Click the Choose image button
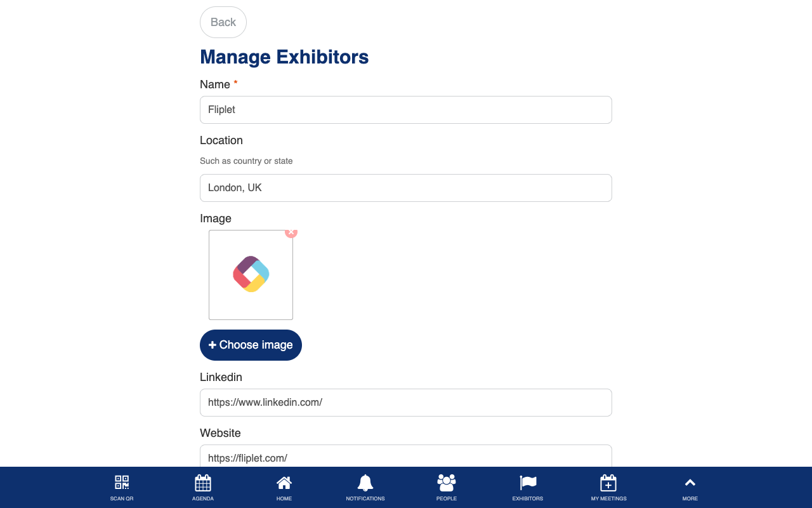This screenshot has width=812, height=508. coord(251,345)
